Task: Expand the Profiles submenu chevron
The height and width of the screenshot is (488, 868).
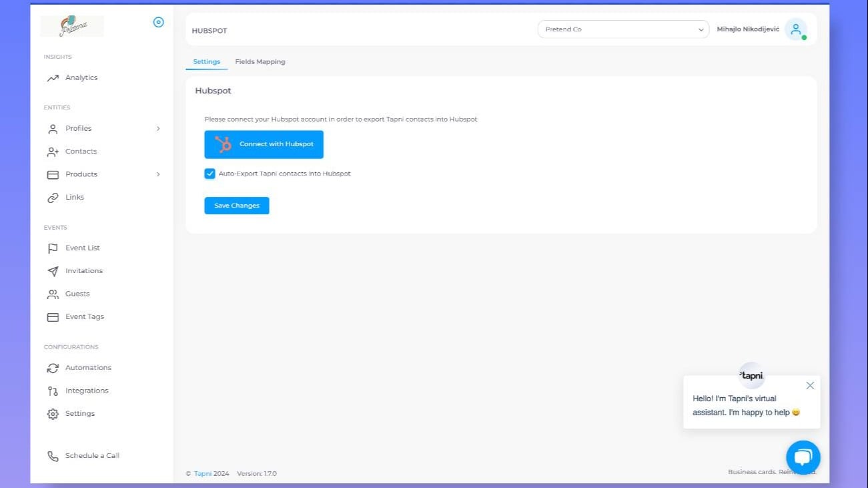Action: (158, 129)
